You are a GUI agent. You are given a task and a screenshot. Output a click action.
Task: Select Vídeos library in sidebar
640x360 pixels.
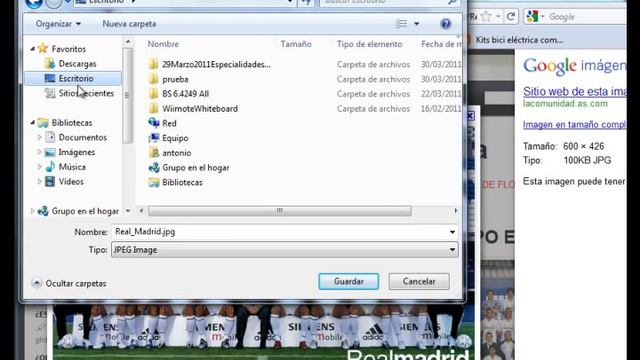click(71, 182)
